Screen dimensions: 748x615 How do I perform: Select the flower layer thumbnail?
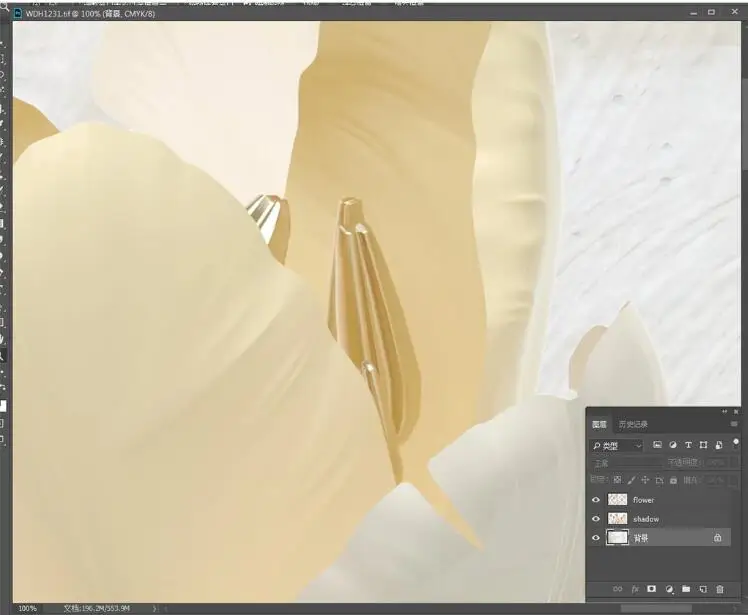617,500
